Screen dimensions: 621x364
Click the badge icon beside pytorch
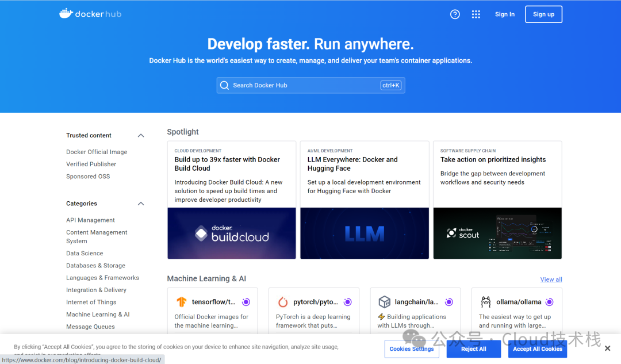[x=347, y=302]
